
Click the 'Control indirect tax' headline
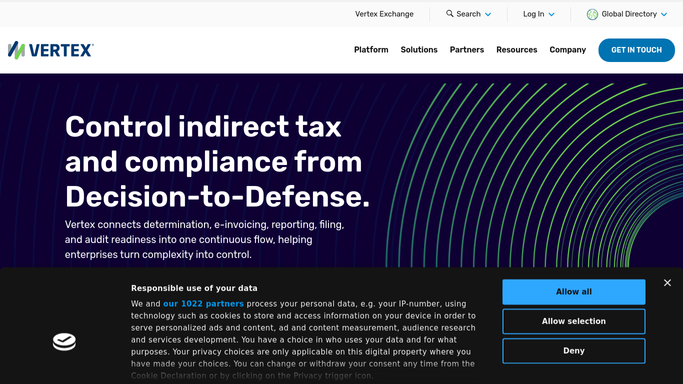217,162
